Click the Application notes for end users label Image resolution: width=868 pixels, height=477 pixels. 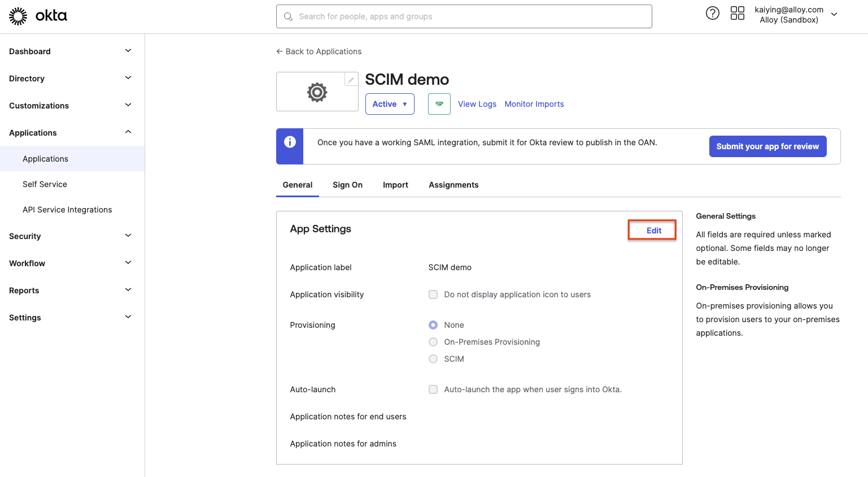click(348, 417)
